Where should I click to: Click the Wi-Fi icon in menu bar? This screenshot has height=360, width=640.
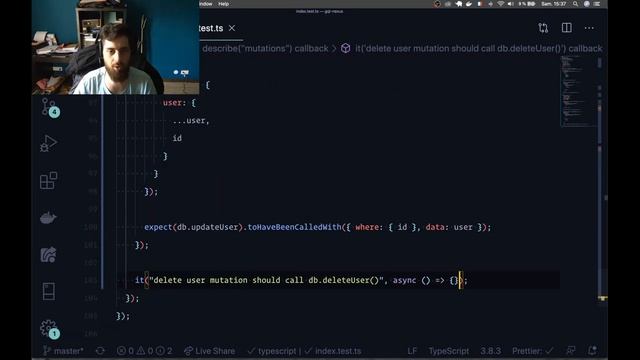(500, 4)
